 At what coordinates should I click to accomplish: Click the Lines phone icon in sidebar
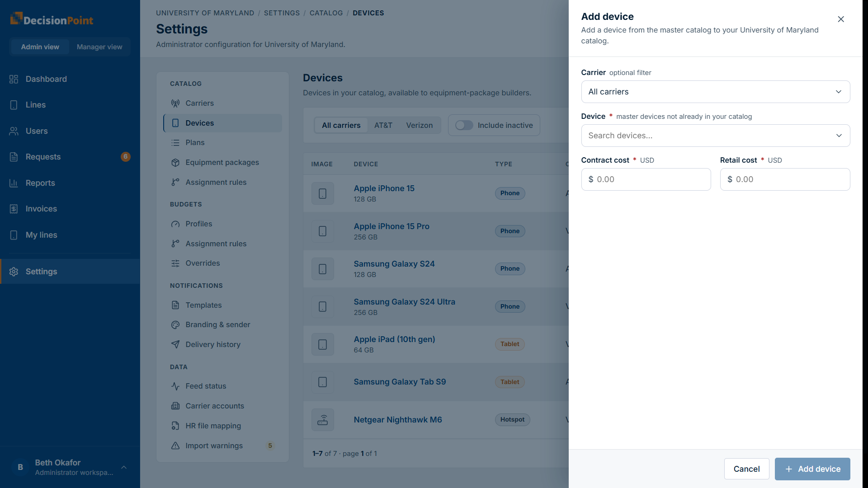click(14, 105)
